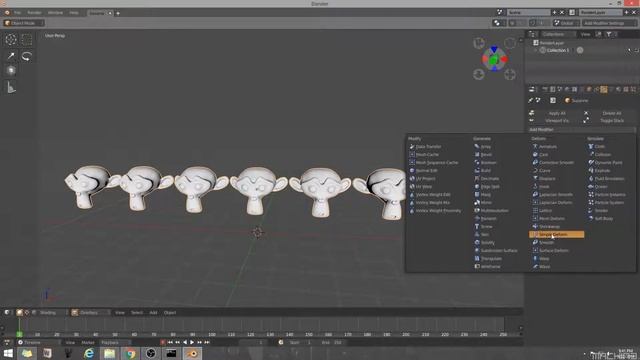Select Lattice modifier entry
640x360 pixels.
pyautogui.click(x=542, y=211)
